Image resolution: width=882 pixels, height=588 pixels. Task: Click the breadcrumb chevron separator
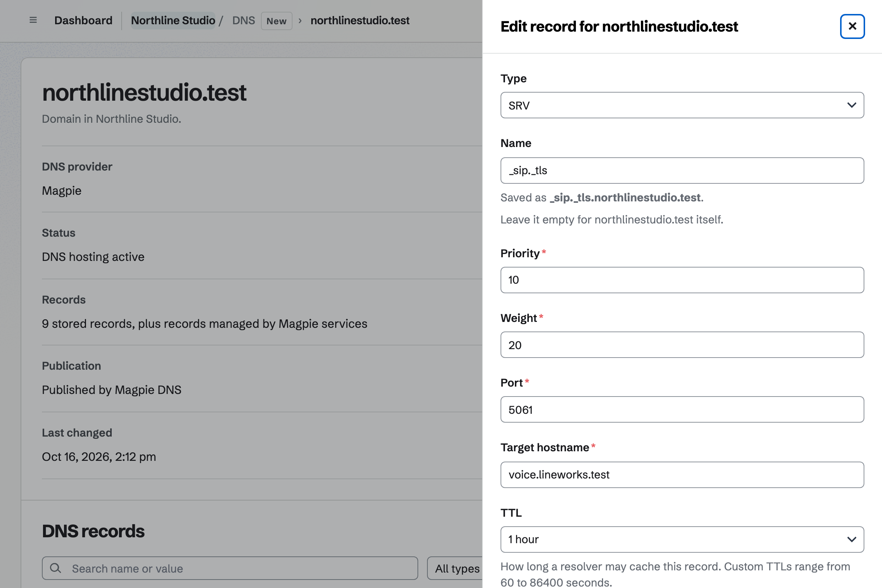(300, 21)
